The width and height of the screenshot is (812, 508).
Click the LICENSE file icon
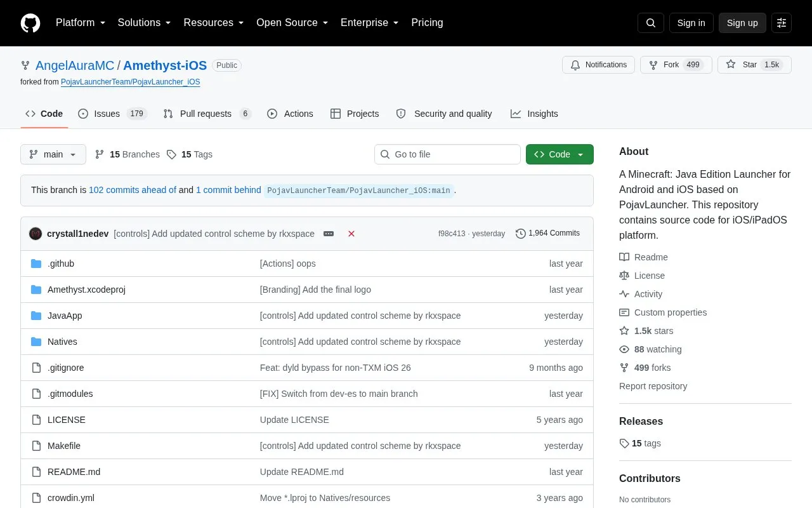point(36,420)
